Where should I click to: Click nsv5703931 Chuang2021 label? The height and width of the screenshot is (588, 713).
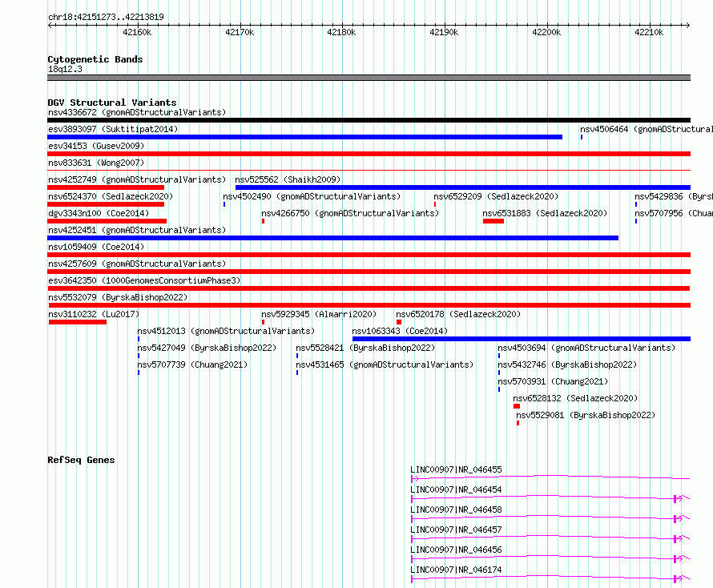tap(553, 381)
